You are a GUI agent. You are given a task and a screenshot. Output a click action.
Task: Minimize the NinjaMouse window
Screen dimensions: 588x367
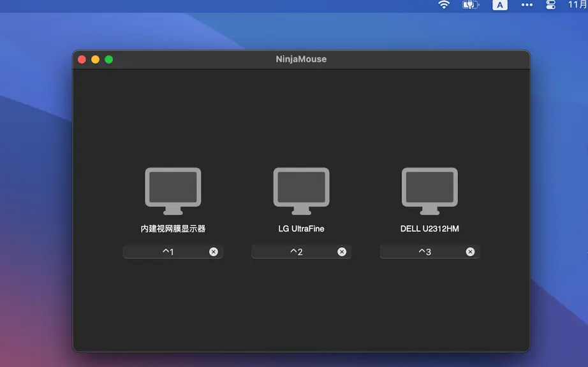[x=95, y=59]
